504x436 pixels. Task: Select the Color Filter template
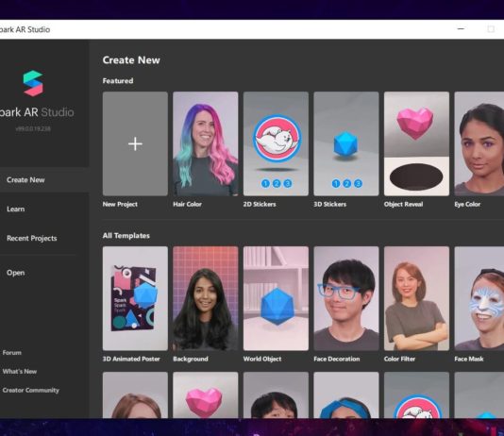coord(416,298)
